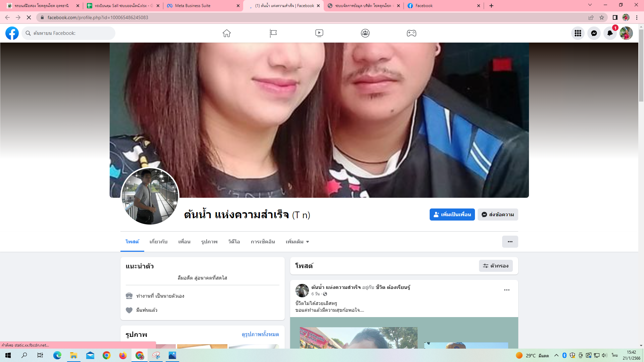Expand the เพิ่มเติม dropdown tab
The width and height of the screenshot is (644, 362).
[297, 242]
